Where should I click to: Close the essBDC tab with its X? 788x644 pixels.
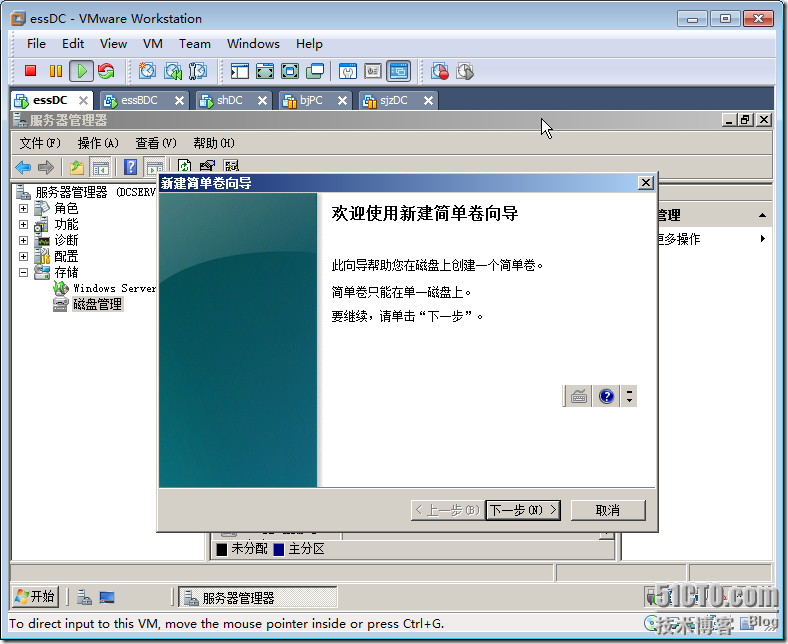tap(179, 101)
